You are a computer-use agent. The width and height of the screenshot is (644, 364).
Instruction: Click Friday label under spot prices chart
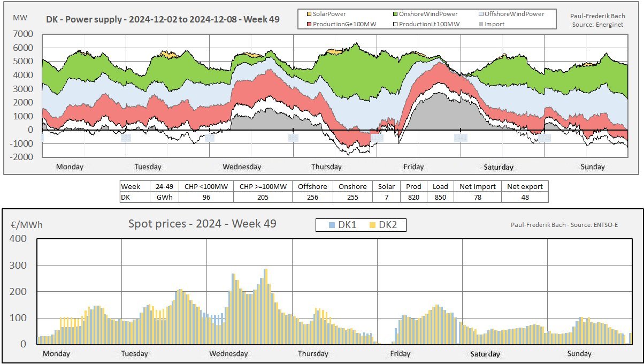400,353
